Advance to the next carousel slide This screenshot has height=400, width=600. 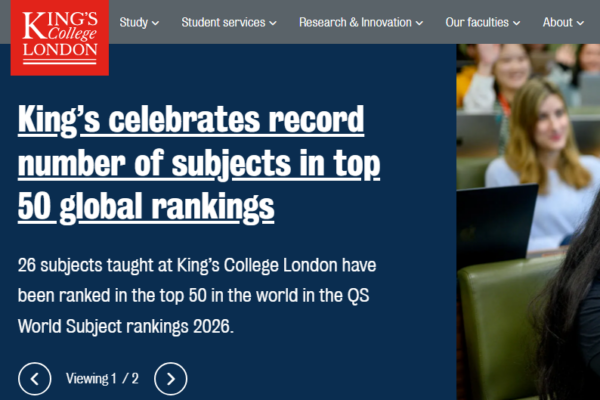[x=171, y=379]
